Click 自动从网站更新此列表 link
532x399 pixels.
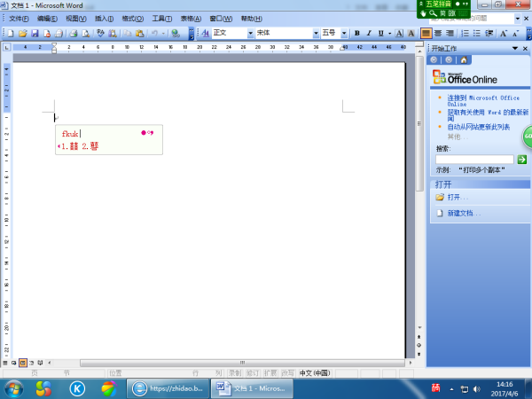pos(479,127)
